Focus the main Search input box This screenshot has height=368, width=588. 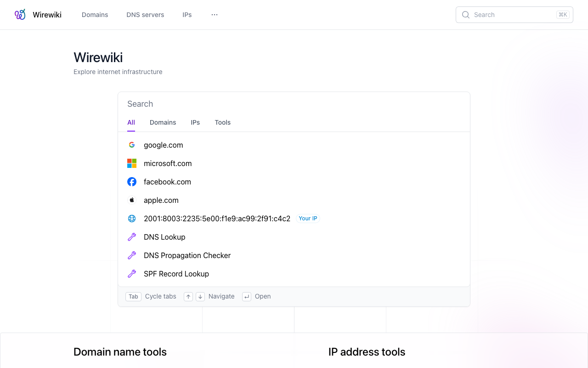[x=294, y=104]
